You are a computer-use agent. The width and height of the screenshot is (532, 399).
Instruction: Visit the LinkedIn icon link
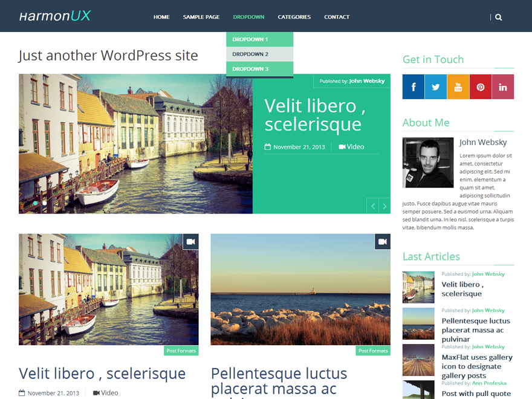tap(503, 86)
